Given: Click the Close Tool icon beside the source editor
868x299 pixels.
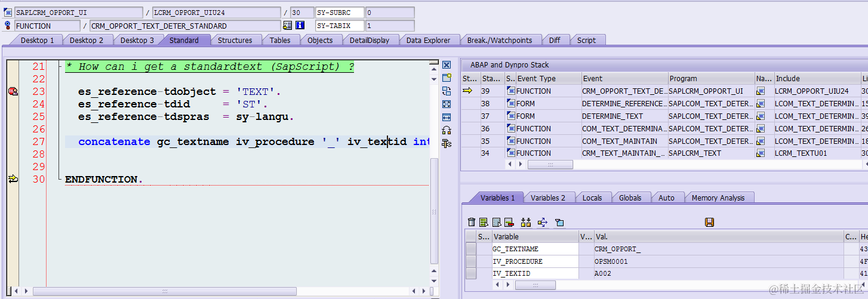Looking at the screenshot, I should 446,64.
